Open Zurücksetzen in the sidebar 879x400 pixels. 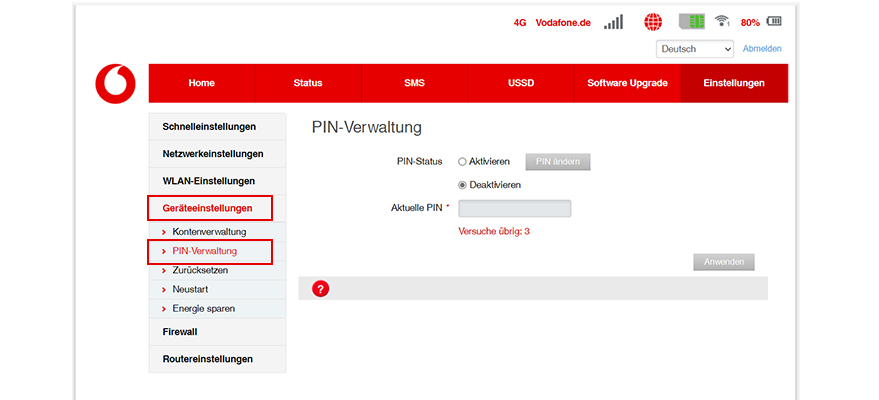click(200, 270)
